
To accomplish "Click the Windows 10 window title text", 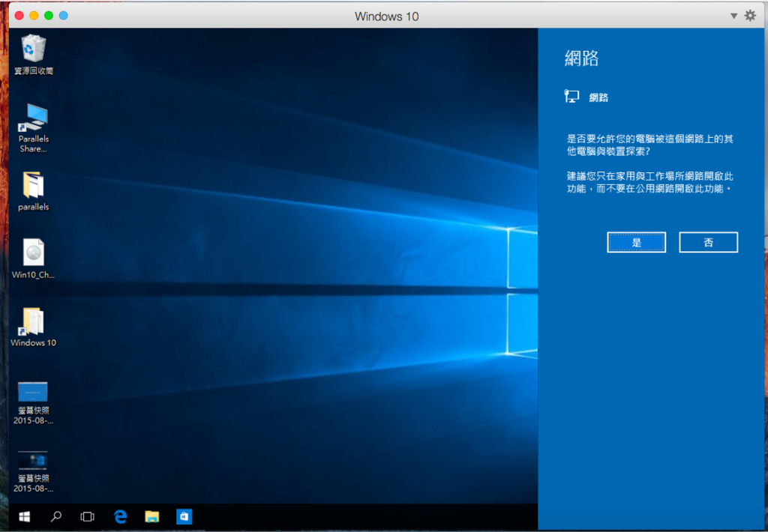I will click(386, 16).
